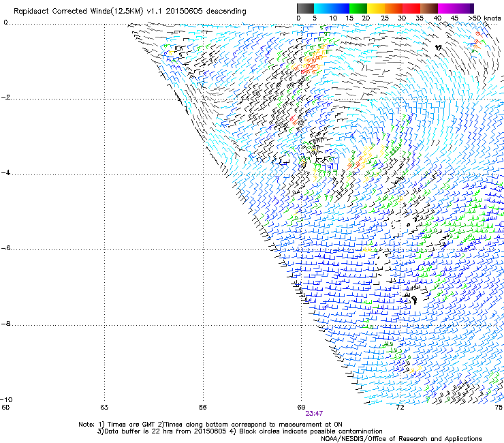504x443 pixels.
Task: Click 'Black circles indicate possible contamination' note
Action: click(x=311, y=431)
